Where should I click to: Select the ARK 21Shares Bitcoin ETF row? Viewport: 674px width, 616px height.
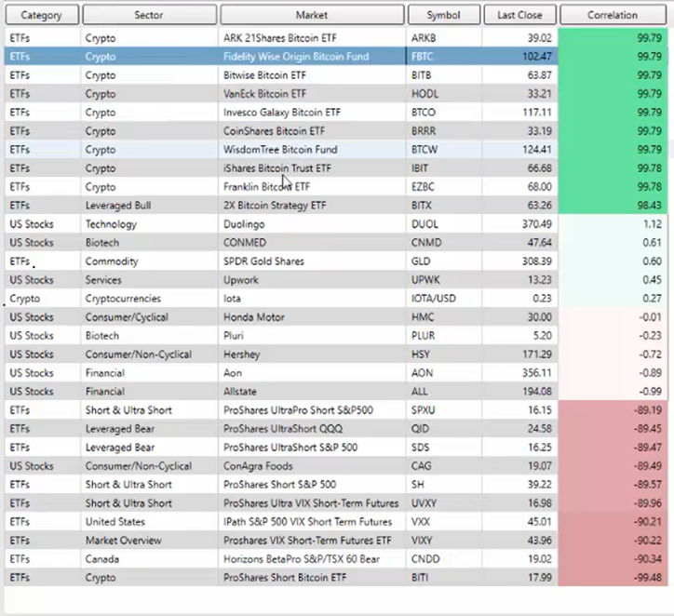click(282, 38)
